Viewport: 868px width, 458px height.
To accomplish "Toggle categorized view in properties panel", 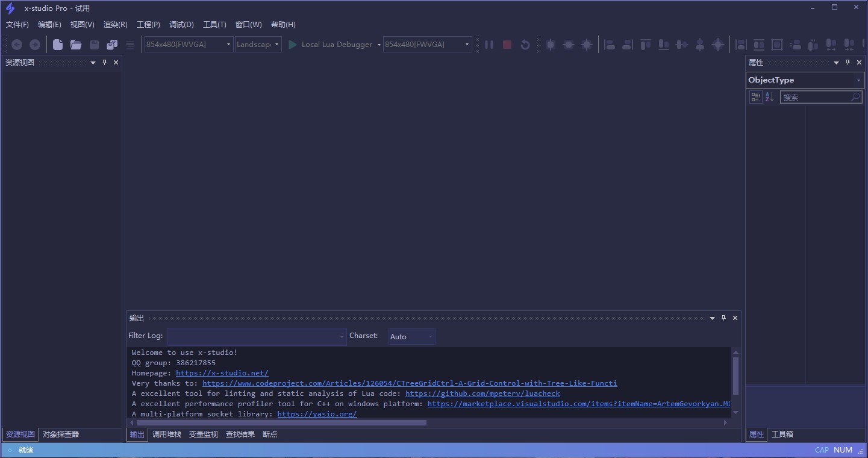I will pos(755,97).
